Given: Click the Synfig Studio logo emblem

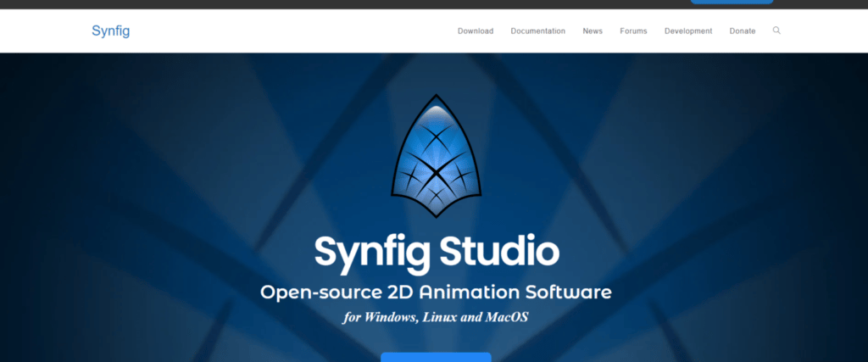Looking at the screenshot, I should pos(436,156).
